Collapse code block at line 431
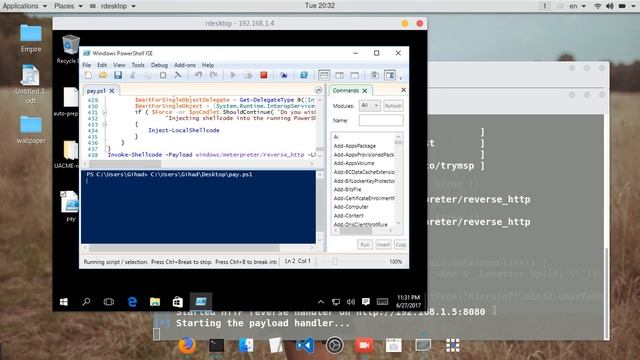 (104, 112)
